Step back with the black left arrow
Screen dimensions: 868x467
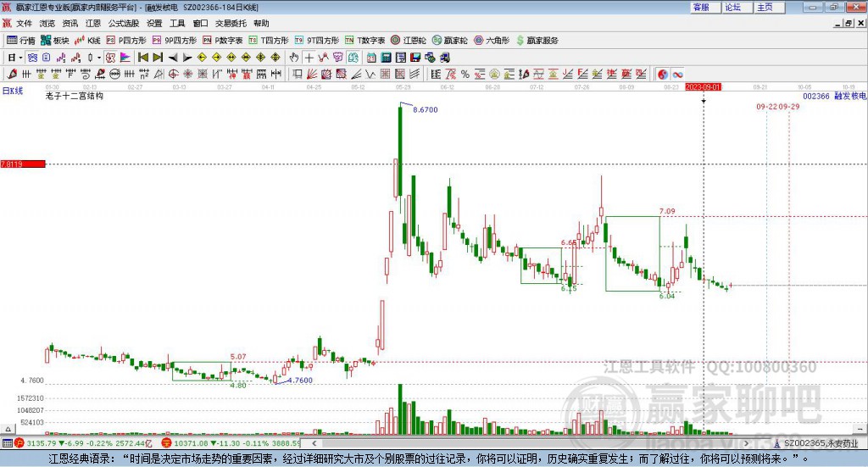tap(173, 58)
